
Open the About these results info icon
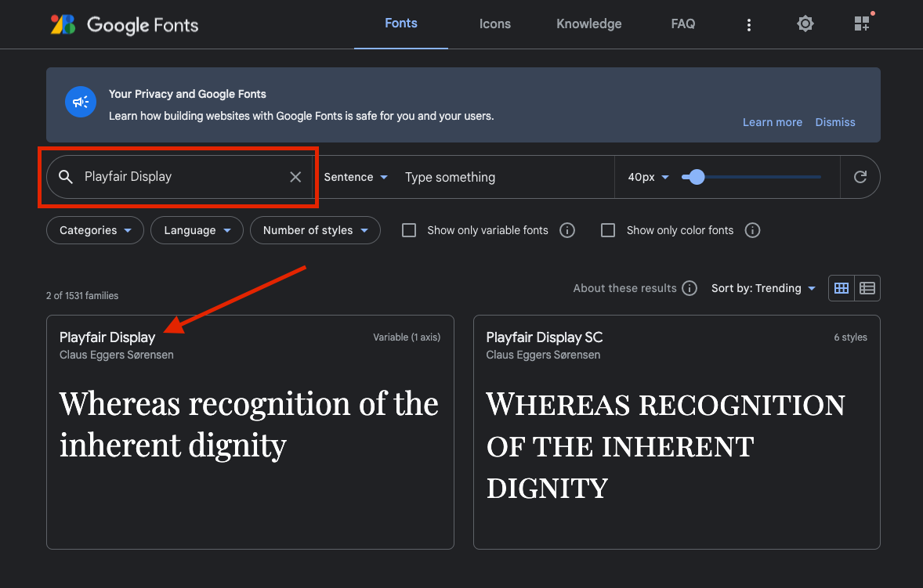(x=690, y=288)
